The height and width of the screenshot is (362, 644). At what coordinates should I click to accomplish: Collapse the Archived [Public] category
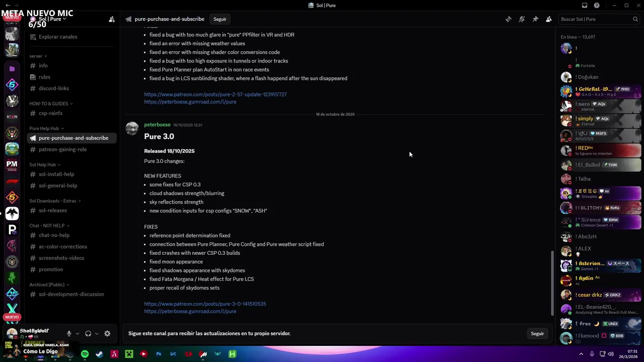point(49,285)
